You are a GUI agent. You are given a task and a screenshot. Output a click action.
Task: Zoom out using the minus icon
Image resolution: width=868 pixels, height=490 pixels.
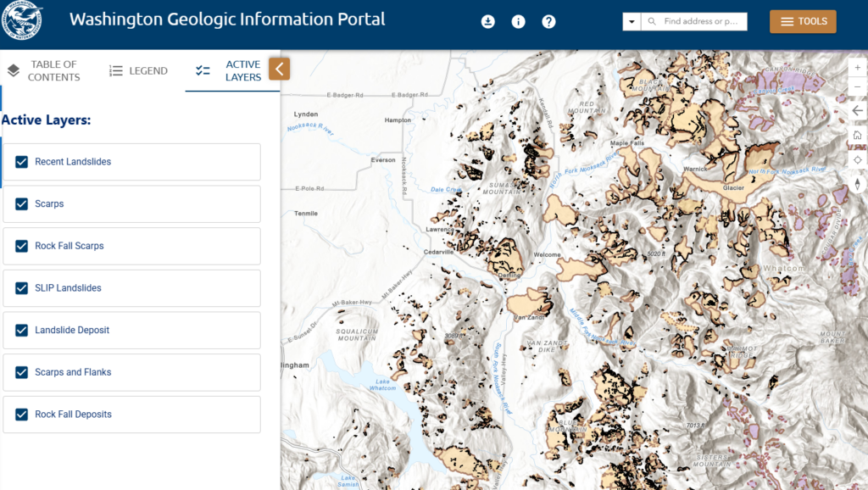[856, 86]
